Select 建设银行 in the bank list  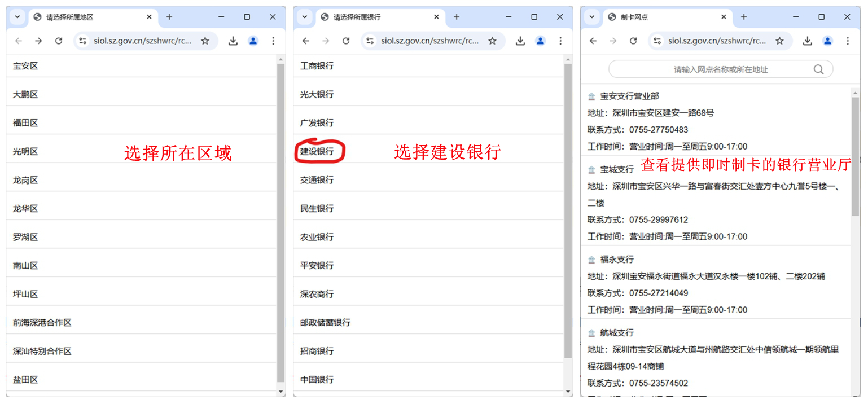(428, 151)
